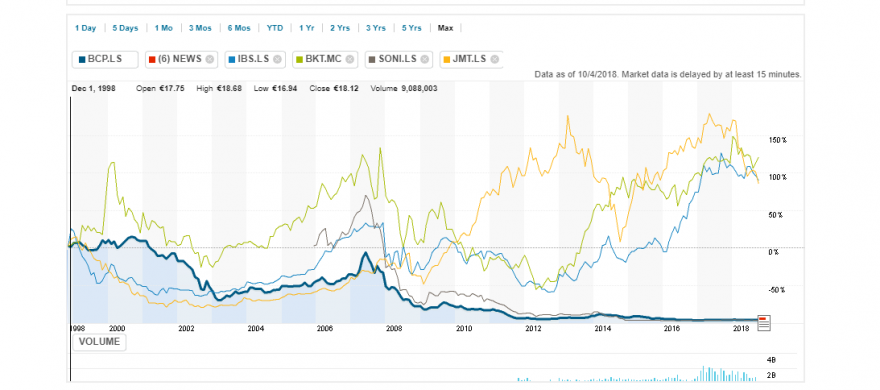Click the BCP.LS ticker legend button

click(x=105, y=59)
